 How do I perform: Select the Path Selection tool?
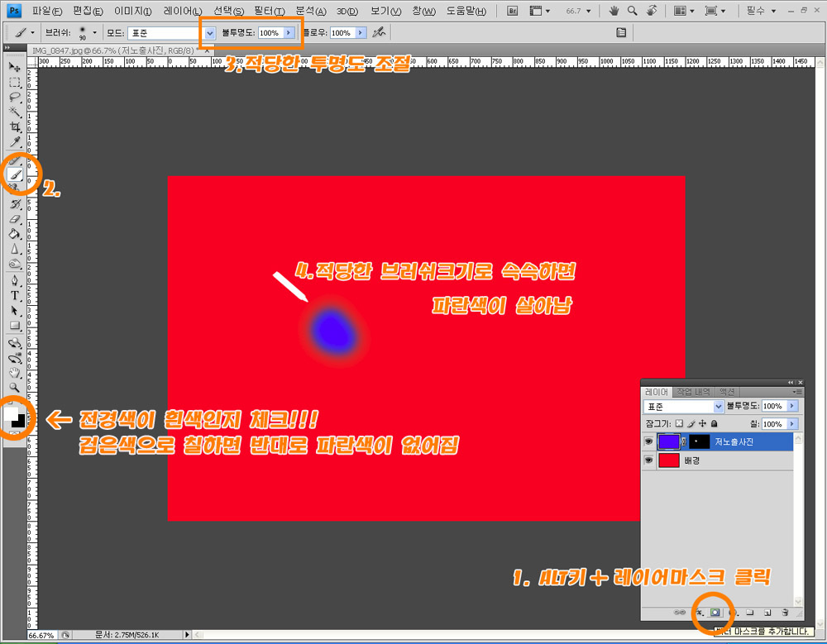(15, 310)
